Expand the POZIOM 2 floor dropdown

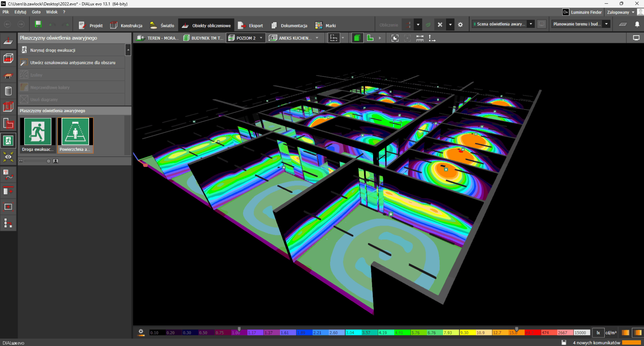pos(261,38)
